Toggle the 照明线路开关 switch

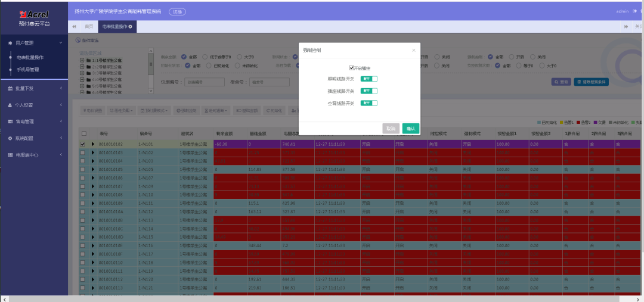pyautogui.click(x=369, y=79)
